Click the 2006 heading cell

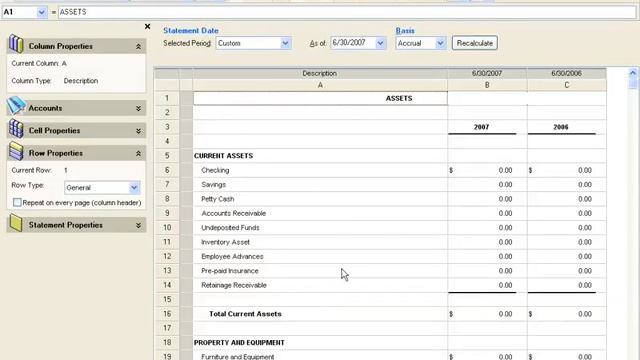[x=567, y=127]
